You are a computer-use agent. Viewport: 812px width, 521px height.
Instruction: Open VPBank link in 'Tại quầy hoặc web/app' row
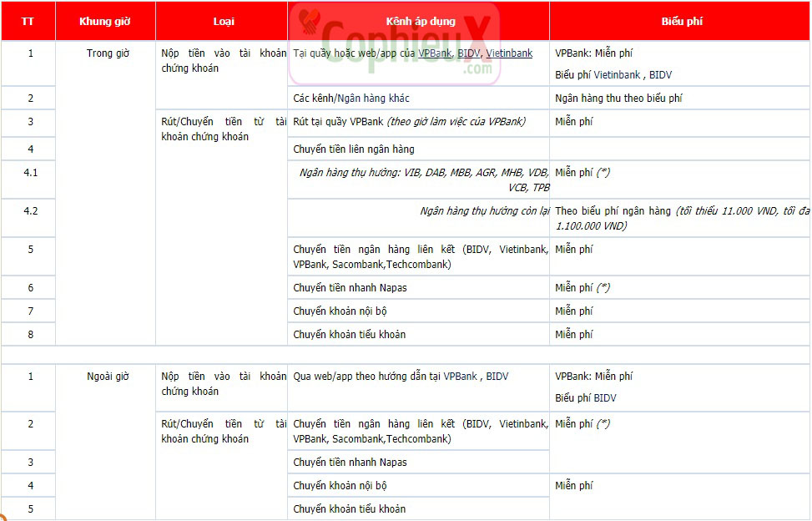point(435,53)
